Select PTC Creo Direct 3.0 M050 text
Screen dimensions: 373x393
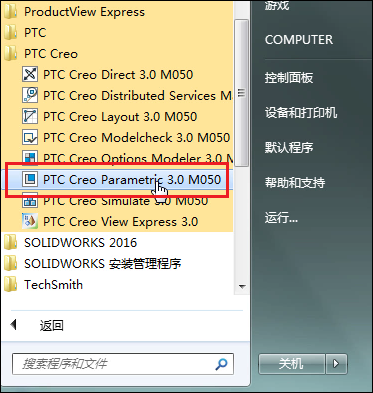click(x=118, y=75)
